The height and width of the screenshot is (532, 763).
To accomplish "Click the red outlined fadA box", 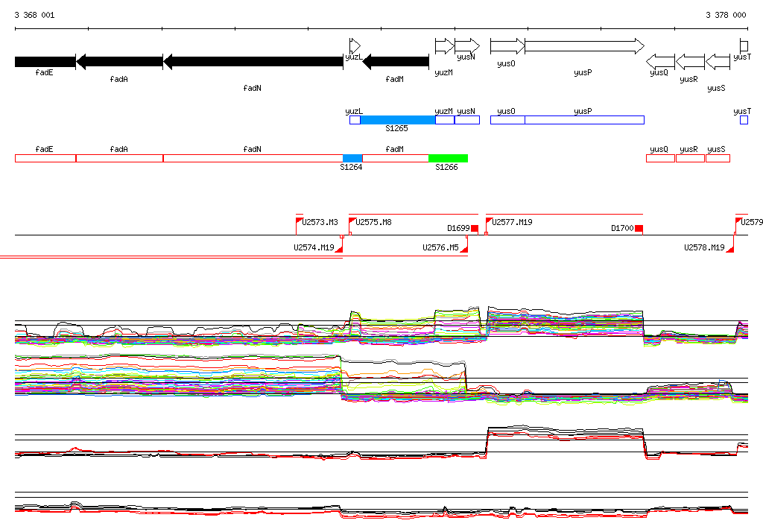I will point(120,158).
